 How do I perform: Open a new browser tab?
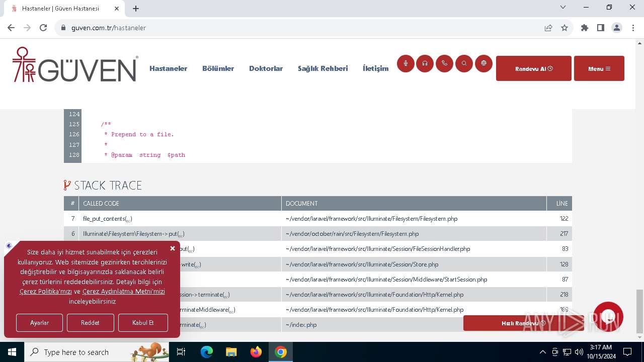point(136,9)
